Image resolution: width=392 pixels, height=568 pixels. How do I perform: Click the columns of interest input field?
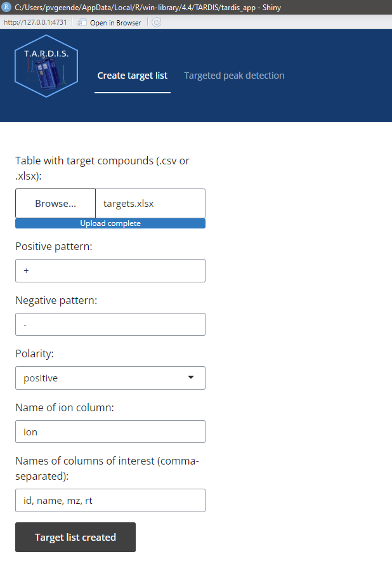point(110,500)
